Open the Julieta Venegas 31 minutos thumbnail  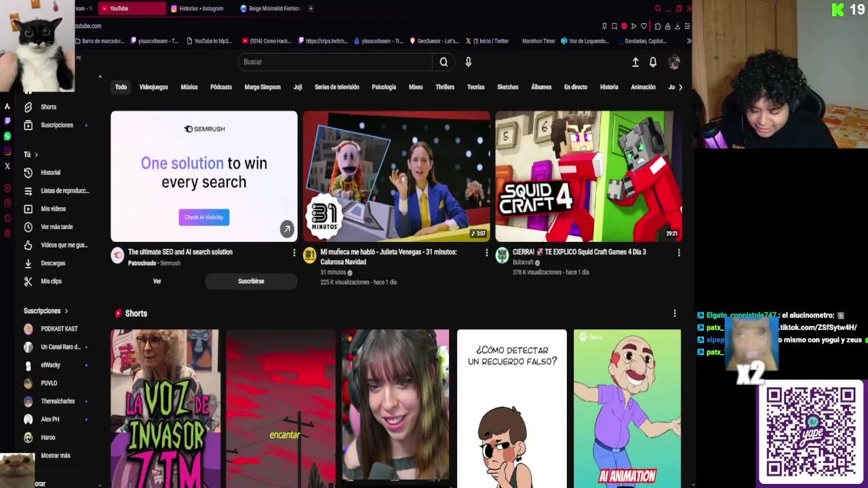pos(397,176)
